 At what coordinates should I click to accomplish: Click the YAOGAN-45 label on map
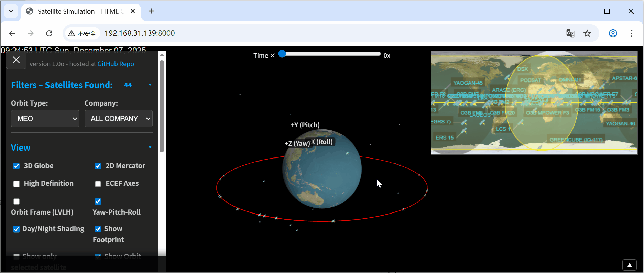pyautogui.click(x=468, y=83)
